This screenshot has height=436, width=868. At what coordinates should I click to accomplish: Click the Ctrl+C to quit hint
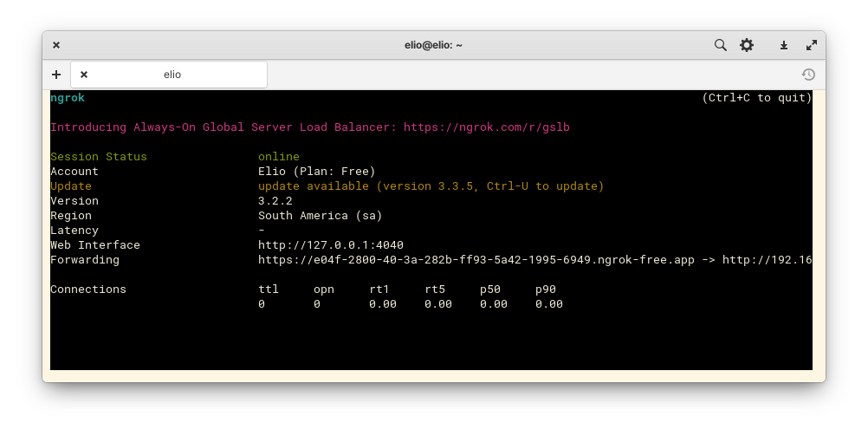757,98
